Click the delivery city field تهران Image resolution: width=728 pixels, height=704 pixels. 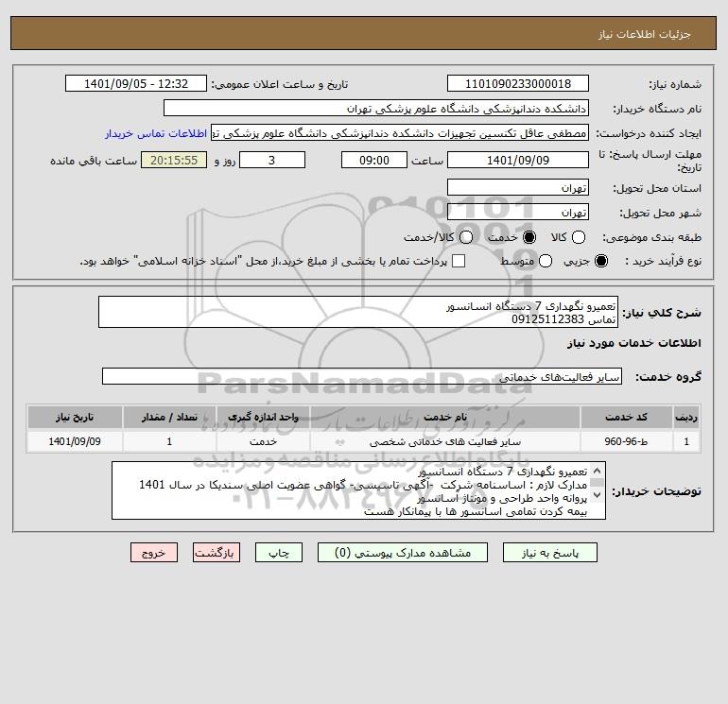[x=518, y=212]
